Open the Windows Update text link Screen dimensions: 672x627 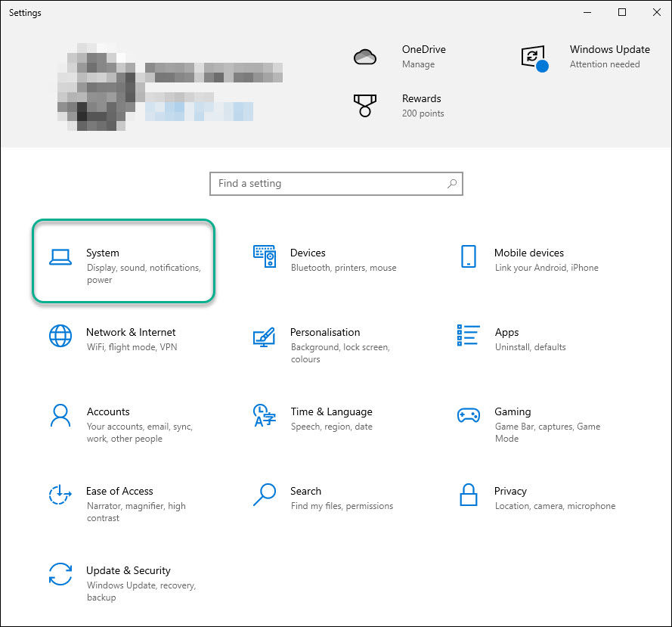(609, 50)
